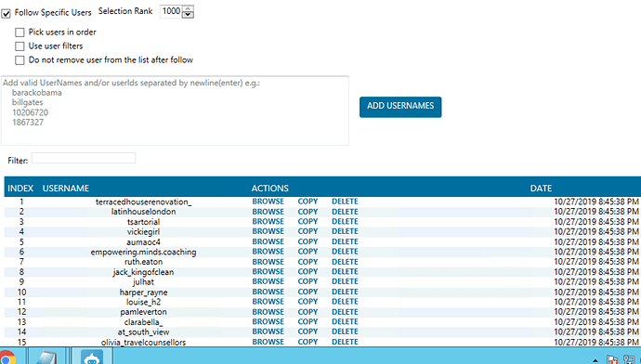This screenshot has height=364, width=641.
Task: Delete the julhat row
Action: [x=345, y=281]
